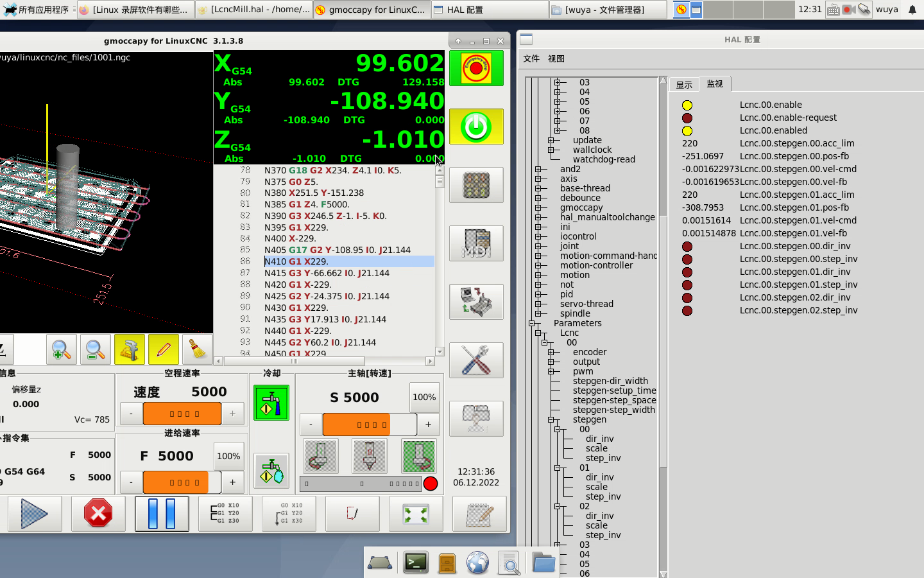Image resolution: width=924 pixels, height=578 pixels.
Task: Toggle fullscreen preview green arrows button
Action: (x=416, y=514)
